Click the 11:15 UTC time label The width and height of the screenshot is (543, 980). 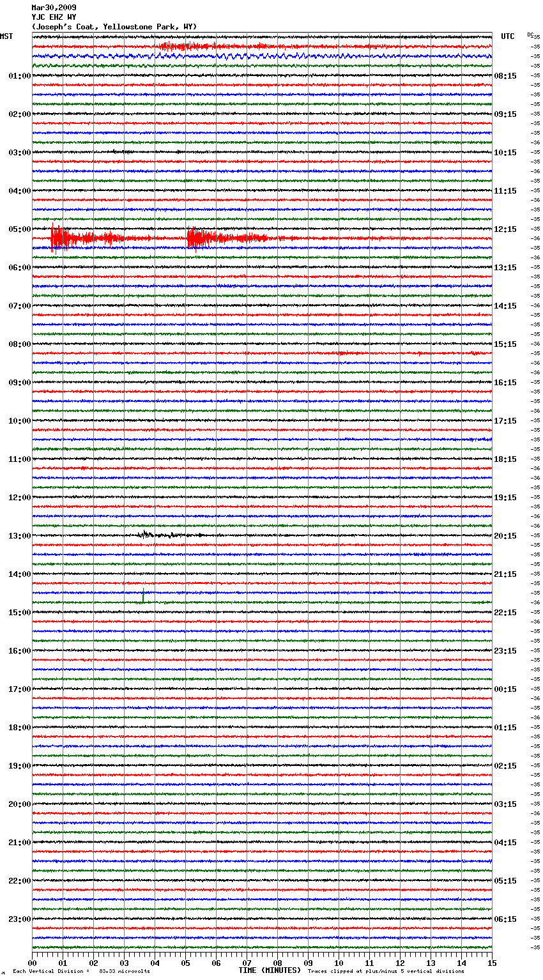[505, 191]
